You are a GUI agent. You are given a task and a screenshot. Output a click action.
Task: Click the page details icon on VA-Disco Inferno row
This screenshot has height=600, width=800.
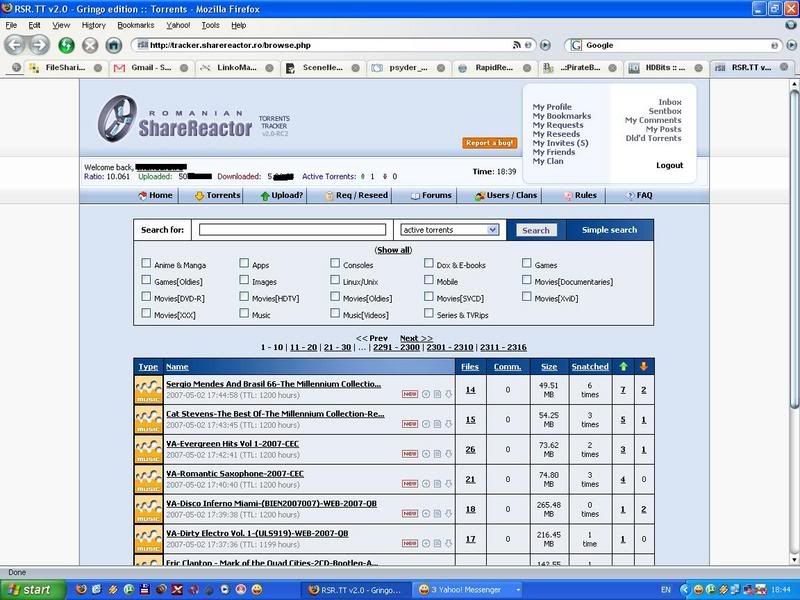point(437,514)
